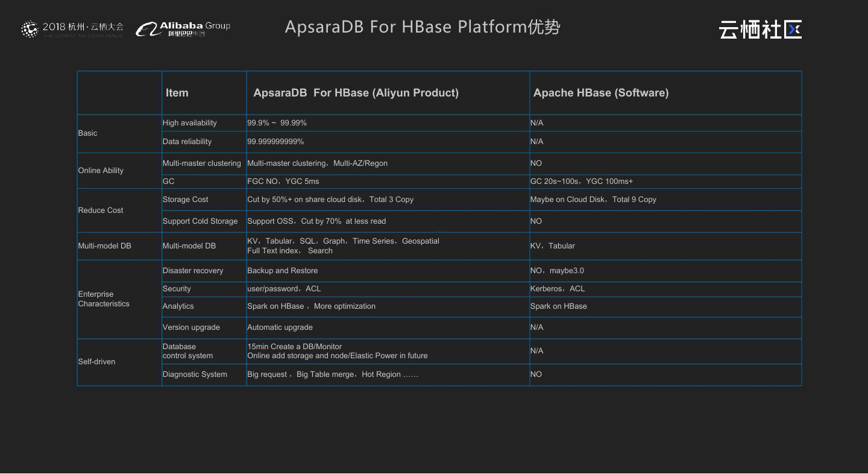
Task: Click the Alibaba Group logo
Action: tap(183, 28)
